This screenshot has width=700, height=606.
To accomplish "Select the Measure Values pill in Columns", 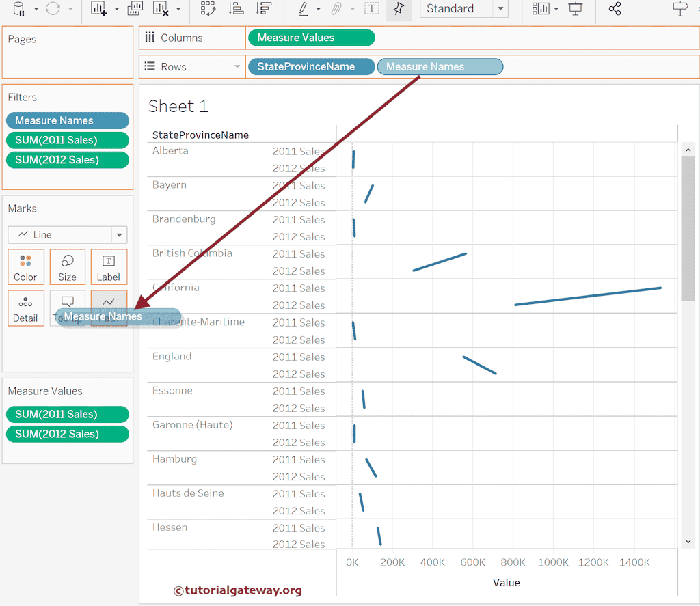I will (311, 38).
